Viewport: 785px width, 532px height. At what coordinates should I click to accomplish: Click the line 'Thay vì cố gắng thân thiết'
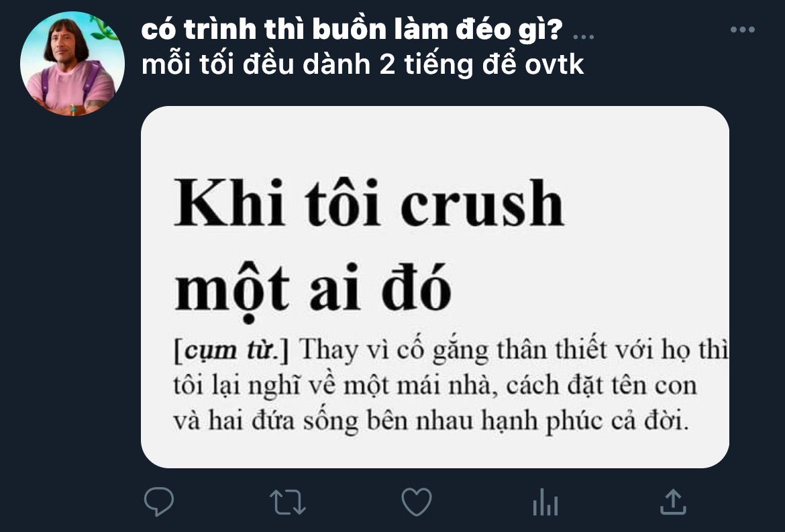pos(514,350)
